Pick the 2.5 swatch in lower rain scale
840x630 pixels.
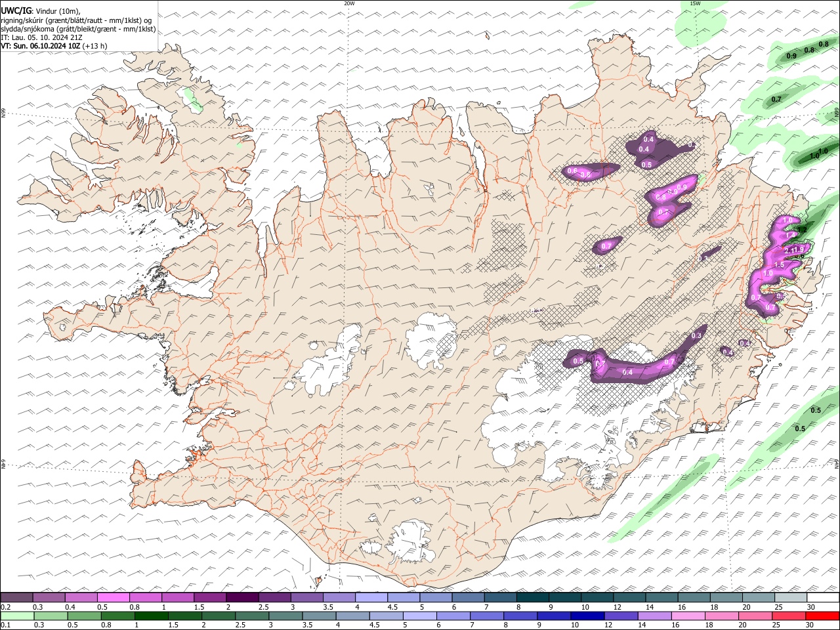click(x=251, y=616)
